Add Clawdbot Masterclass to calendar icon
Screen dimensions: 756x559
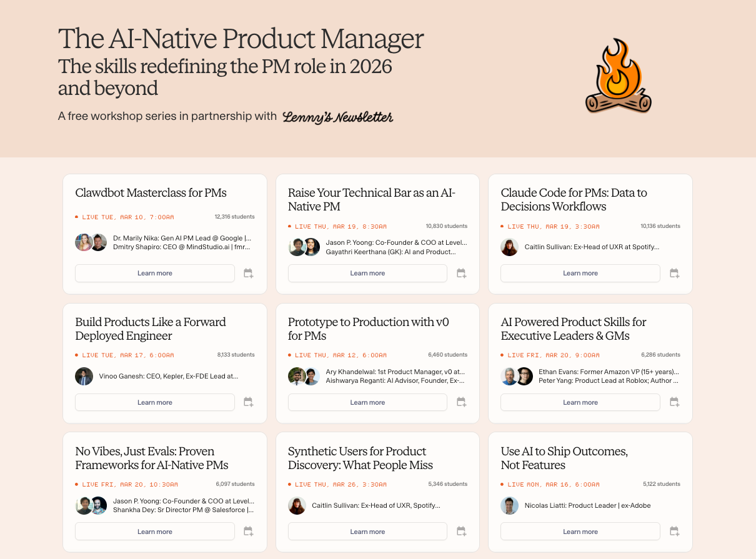click(x=248, y=274)
